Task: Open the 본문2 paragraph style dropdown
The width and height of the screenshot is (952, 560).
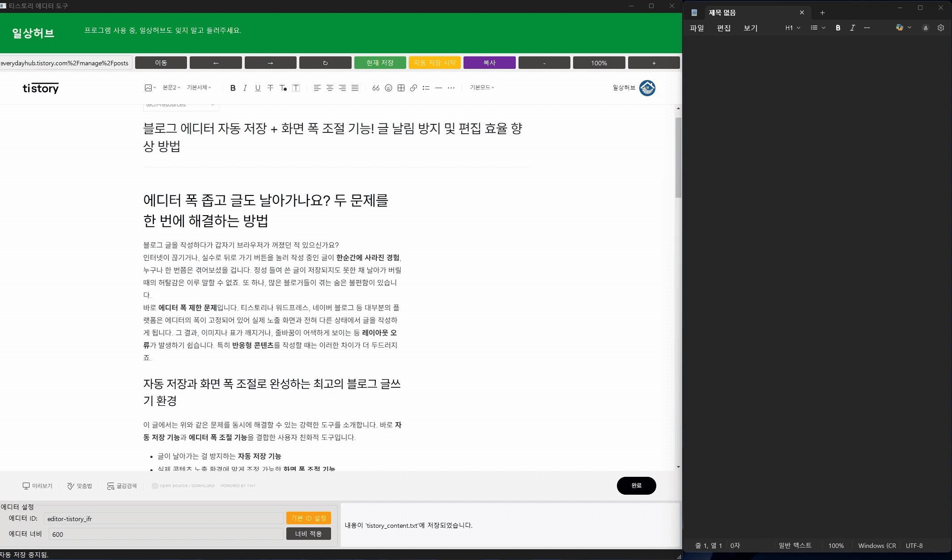Action: pos(171,88)
